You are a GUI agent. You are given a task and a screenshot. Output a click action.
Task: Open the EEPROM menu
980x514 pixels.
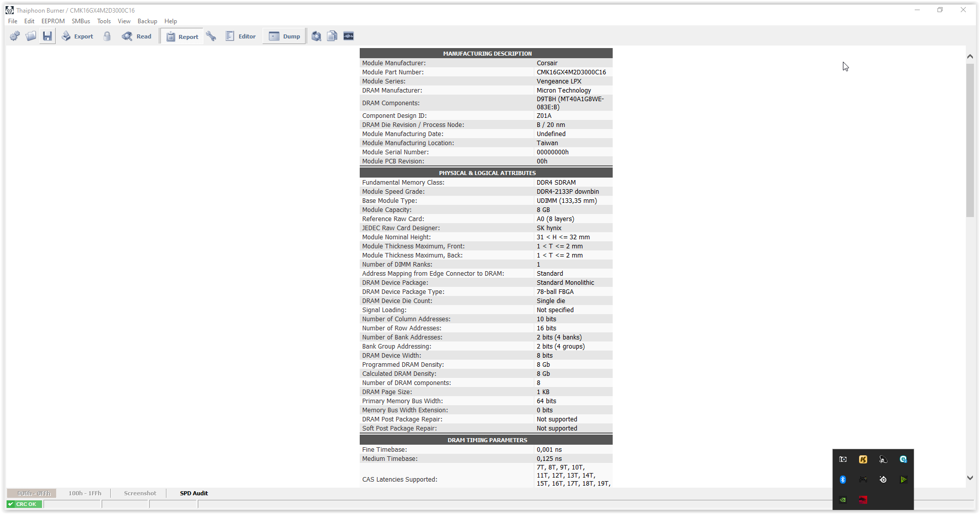click(53, 21)
